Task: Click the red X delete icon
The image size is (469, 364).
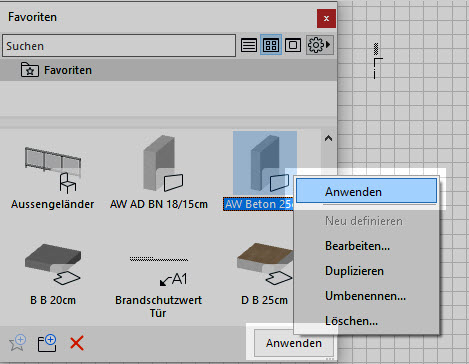Action: point(77,343)
